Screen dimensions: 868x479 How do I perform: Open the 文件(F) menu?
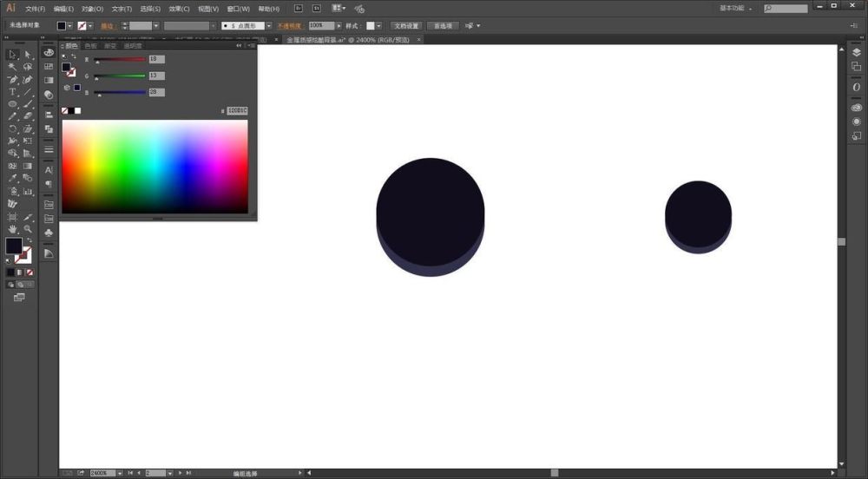click(x=35, y=9)
